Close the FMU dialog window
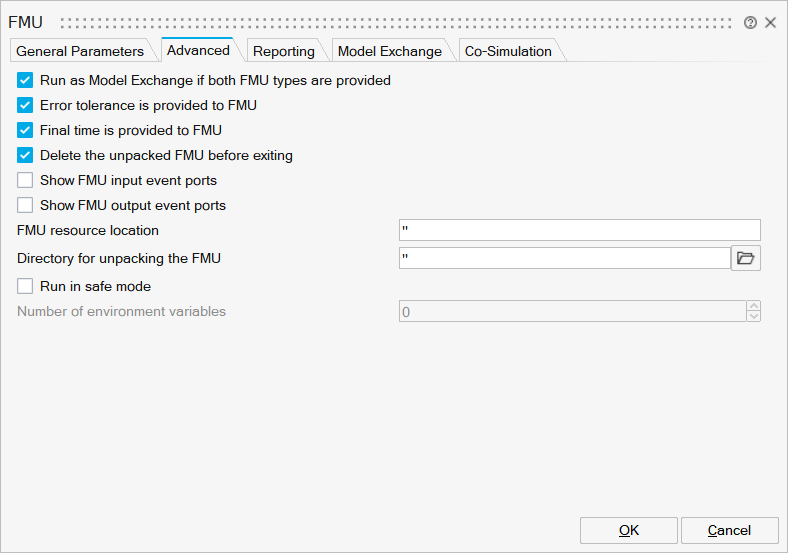The image size is (788, 553). [x=770, y=22]
